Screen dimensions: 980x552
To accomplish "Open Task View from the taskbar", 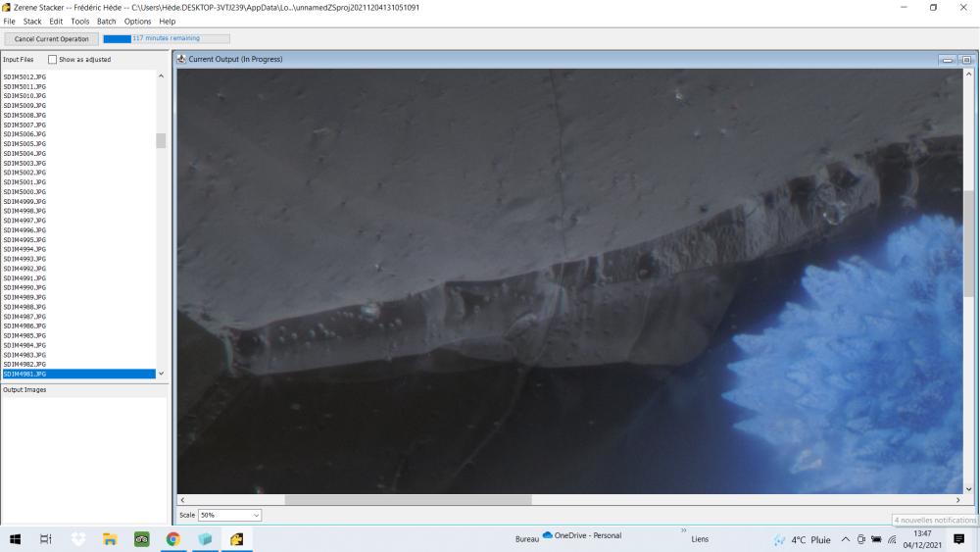I will pos(46,539).
